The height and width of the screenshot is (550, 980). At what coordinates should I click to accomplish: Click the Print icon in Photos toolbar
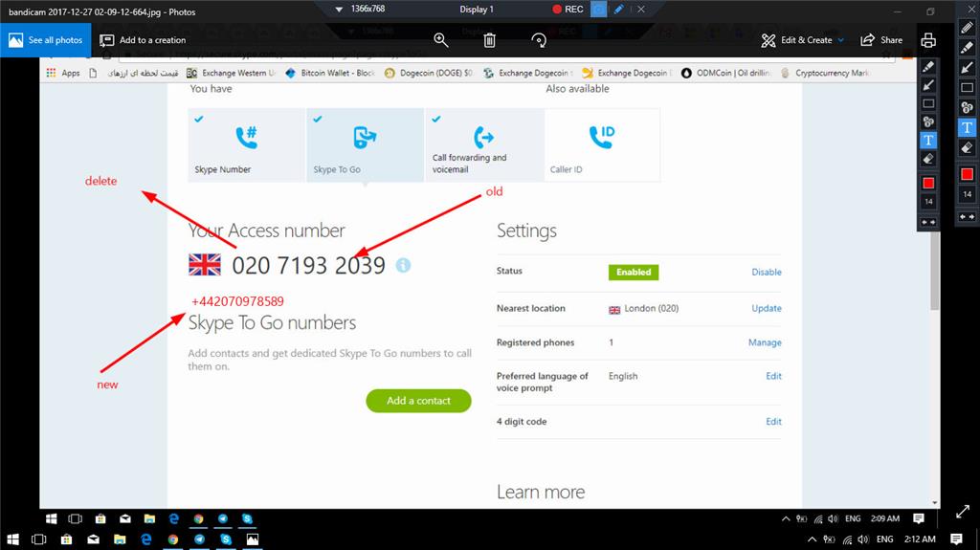pyautogui.click(x=928, y=40)
